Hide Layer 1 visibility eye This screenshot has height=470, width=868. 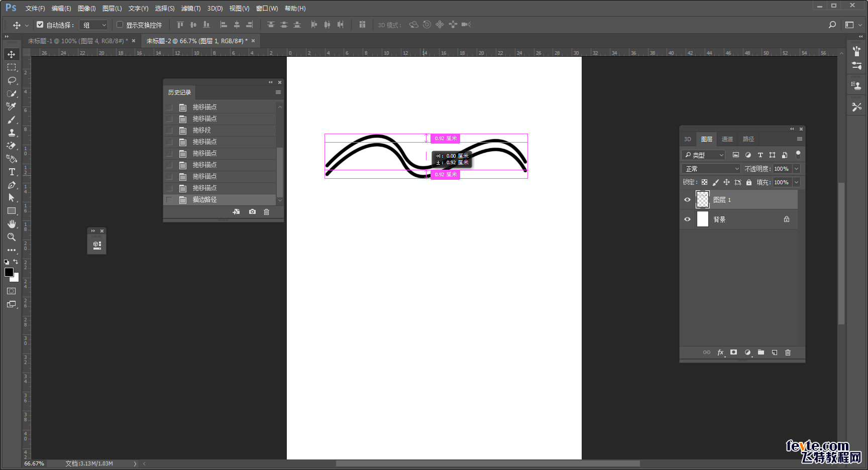(x=688, y=200)
